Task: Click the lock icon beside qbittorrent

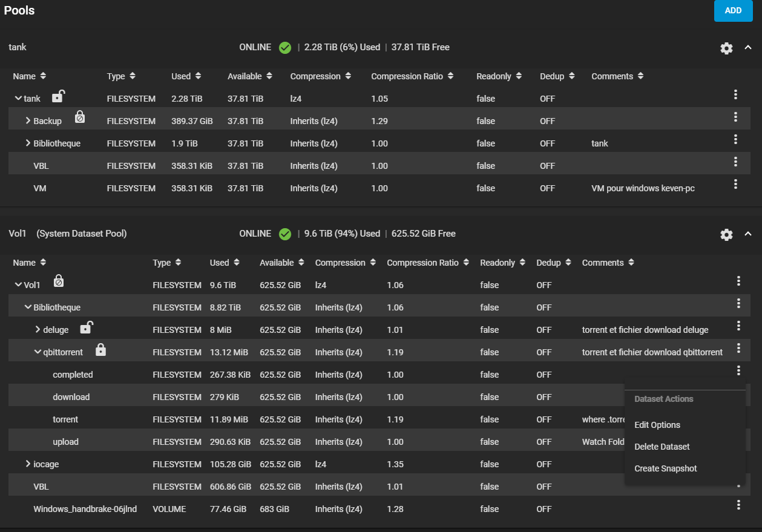Action: (101, 350)
